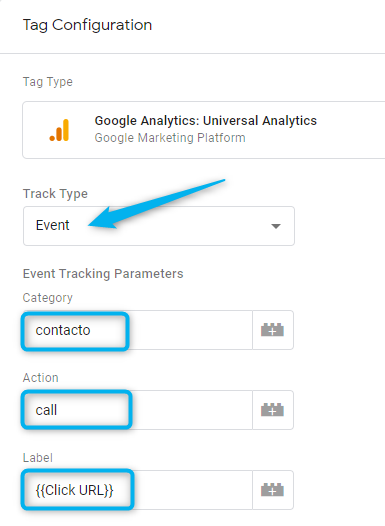Open variable picker beside Action field
This screenshot has height=526, width=385.
(x=273, y=410)
